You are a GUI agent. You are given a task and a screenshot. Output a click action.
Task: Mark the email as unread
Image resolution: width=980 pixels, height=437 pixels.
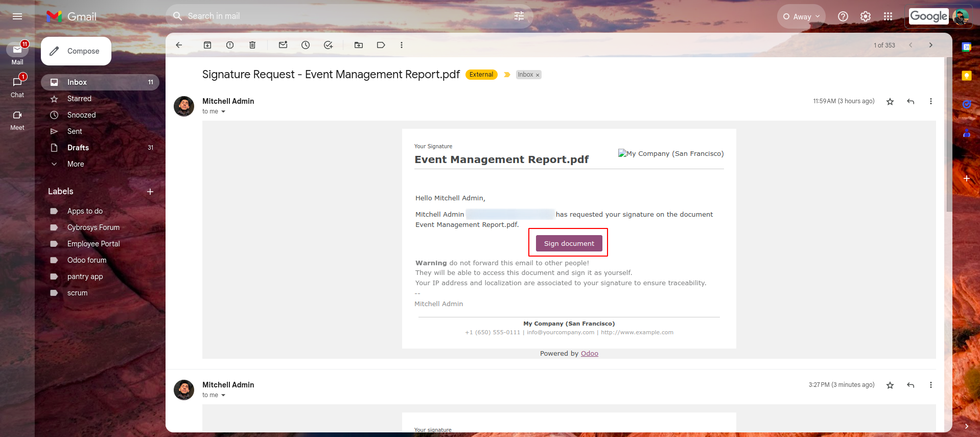(x=283, y=45)
